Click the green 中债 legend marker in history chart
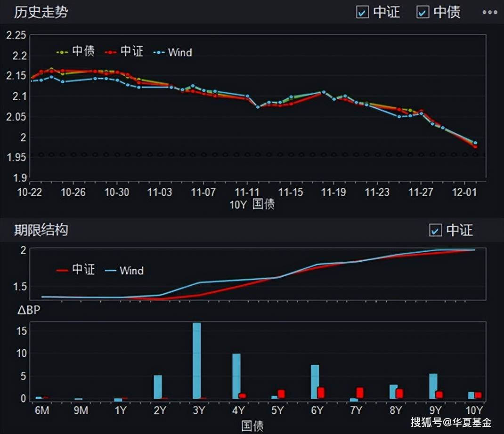 pyautogui.click(x=63, y=52)
